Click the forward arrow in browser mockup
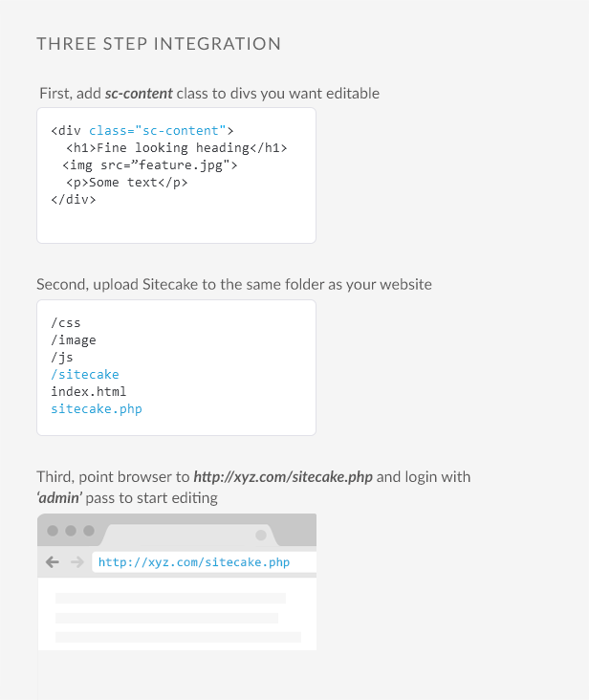 click(x=77, y=562)
